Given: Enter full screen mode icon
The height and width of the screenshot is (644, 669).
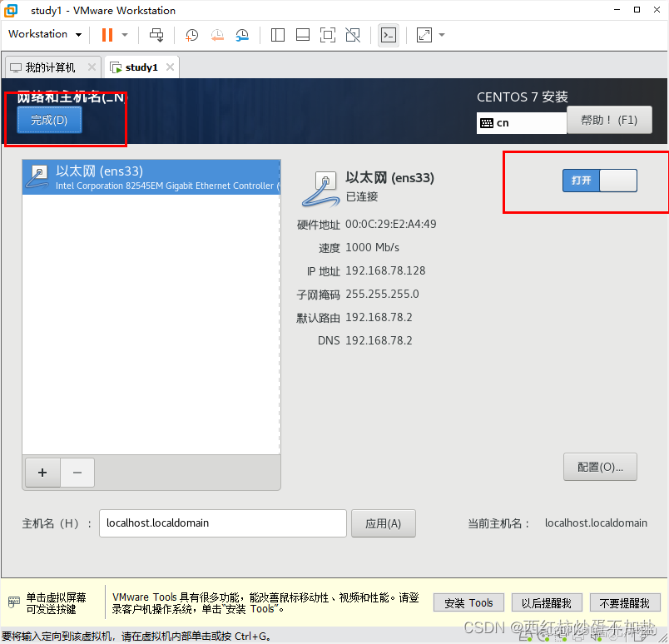Looking at the screenshot, I should coord(328,35).
